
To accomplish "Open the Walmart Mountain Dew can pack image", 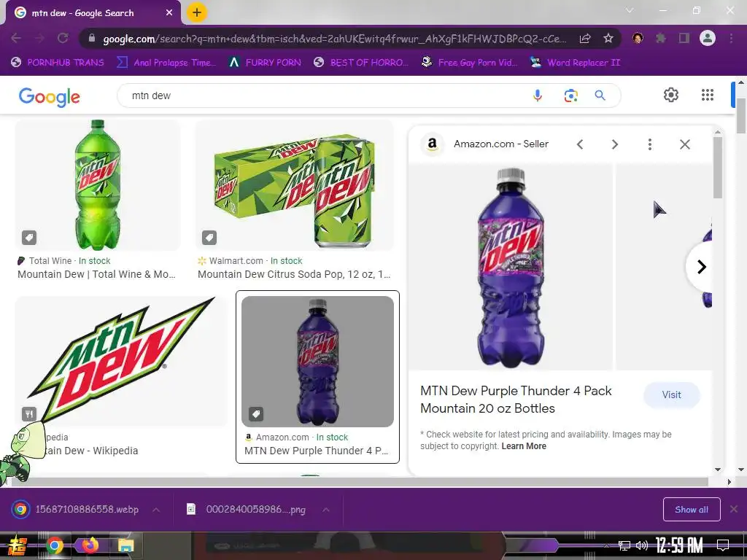I will [295, 184].
